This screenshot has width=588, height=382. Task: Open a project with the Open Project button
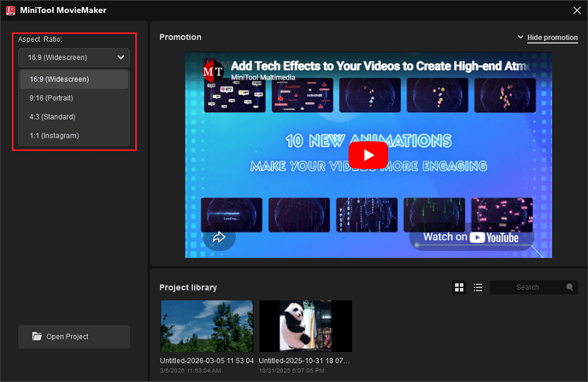(74, 336)
